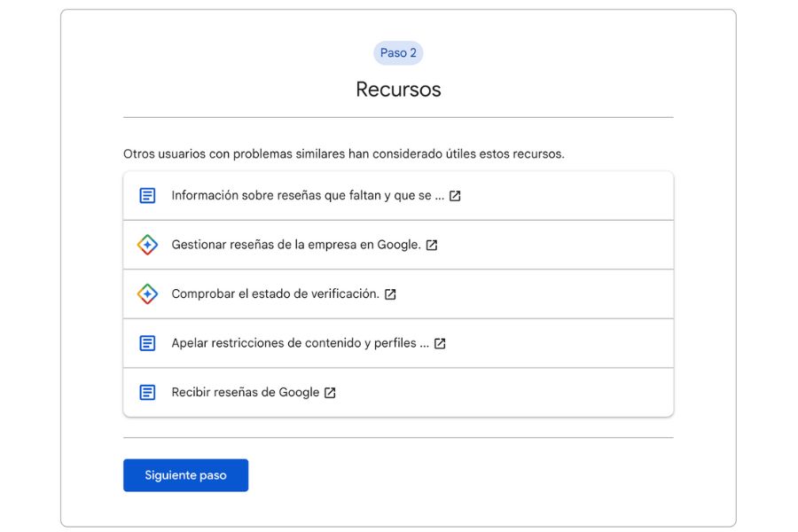Click the external-link icon after "empresa en Google."
798x532 pixels.
click(432, 246)
